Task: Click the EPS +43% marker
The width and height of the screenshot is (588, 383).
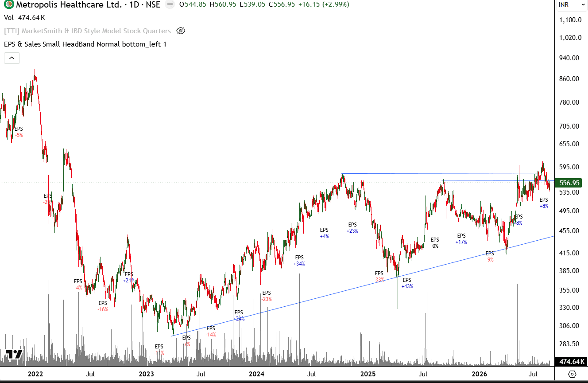Action: coord(407,283)
